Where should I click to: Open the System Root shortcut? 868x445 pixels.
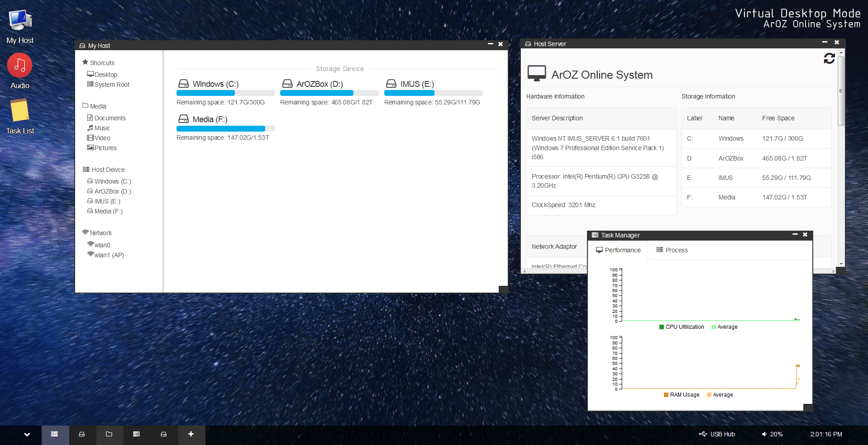tap(111, 85)
